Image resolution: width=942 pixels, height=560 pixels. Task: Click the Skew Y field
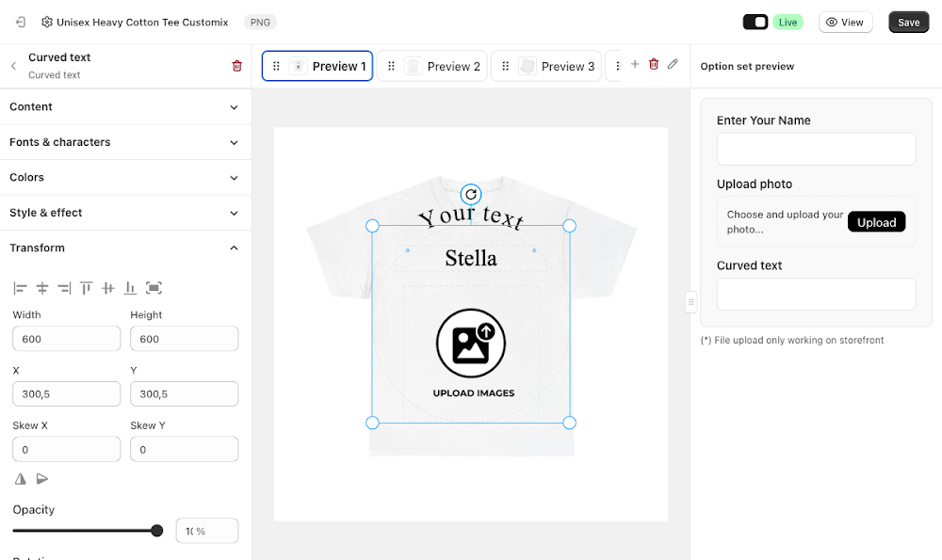click(x=185, y=450)
